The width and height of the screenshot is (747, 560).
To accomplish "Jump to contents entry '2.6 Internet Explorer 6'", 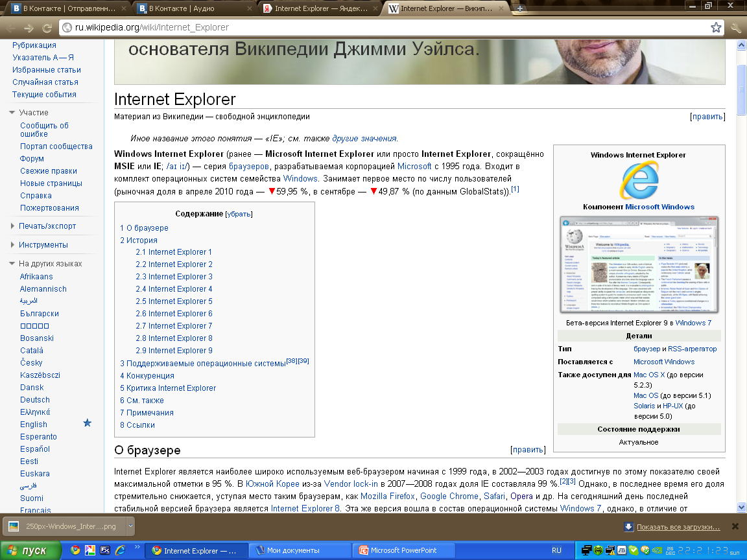I will pos(174,313).
